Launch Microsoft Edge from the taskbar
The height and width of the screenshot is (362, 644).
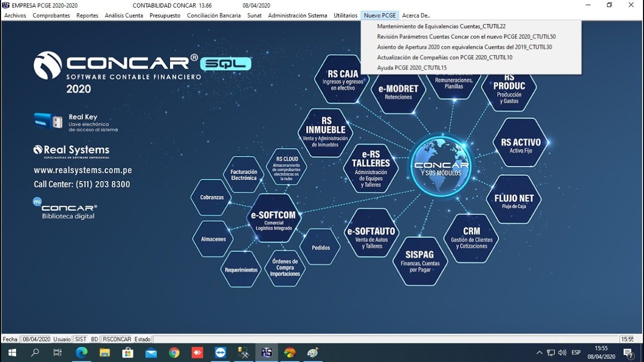(x=82, y=352)
